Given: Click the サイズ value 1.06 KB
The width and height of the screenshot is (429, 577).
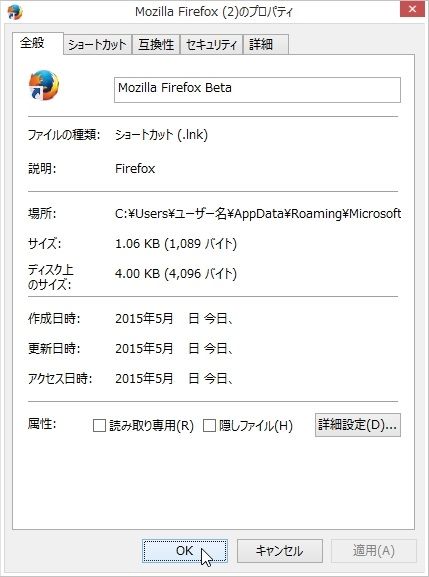Looking at the screenshot, I should click(x=137, y=244).
